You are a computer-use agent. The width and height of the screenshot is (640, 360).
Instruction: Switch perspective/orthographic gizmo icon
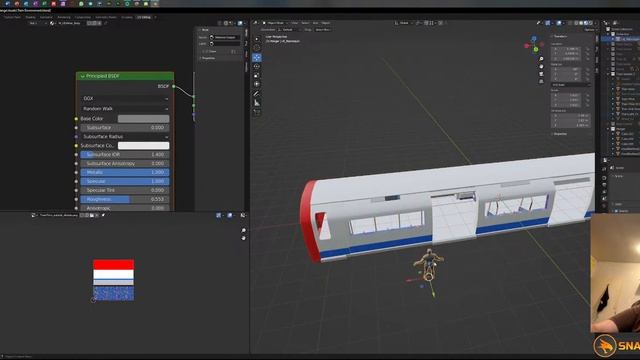point(541,81)
